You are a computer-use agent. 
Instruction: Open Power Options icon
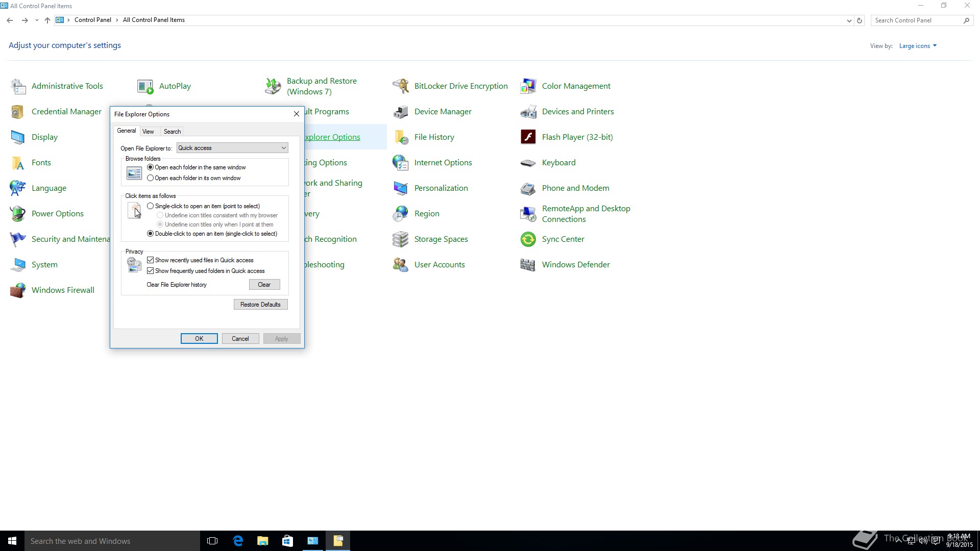click(18, 214)
